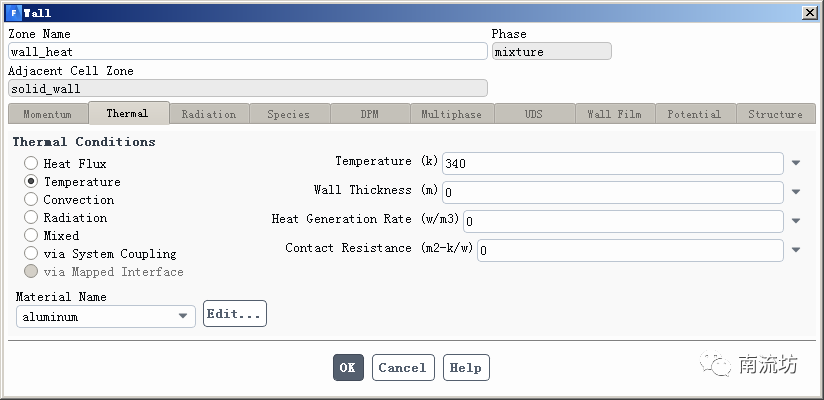The width and height of the screenshot is (824, 400).
Task: Open the Help button
Action: coord(465,367)
